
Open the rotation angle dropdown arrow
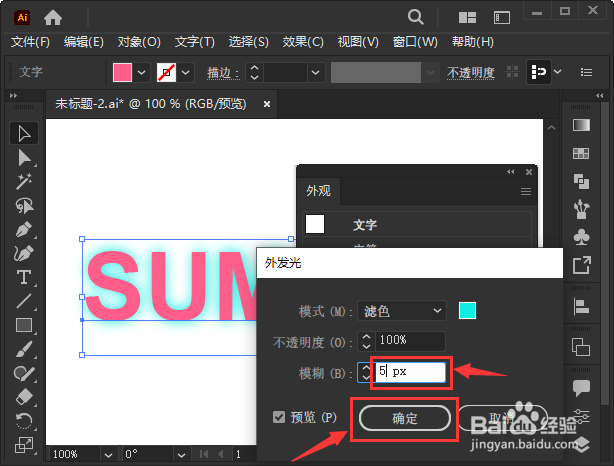[x=181, y=455]
